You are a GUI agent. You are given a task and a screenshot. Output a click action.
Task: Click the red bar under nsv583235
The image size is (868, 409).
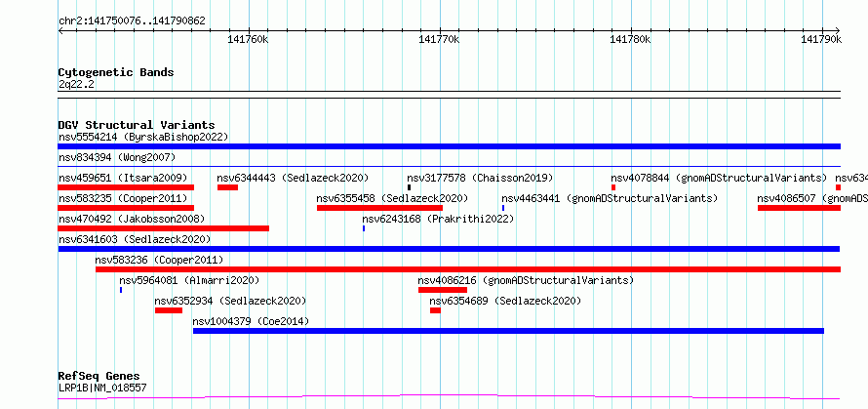(x=126, y=208)
